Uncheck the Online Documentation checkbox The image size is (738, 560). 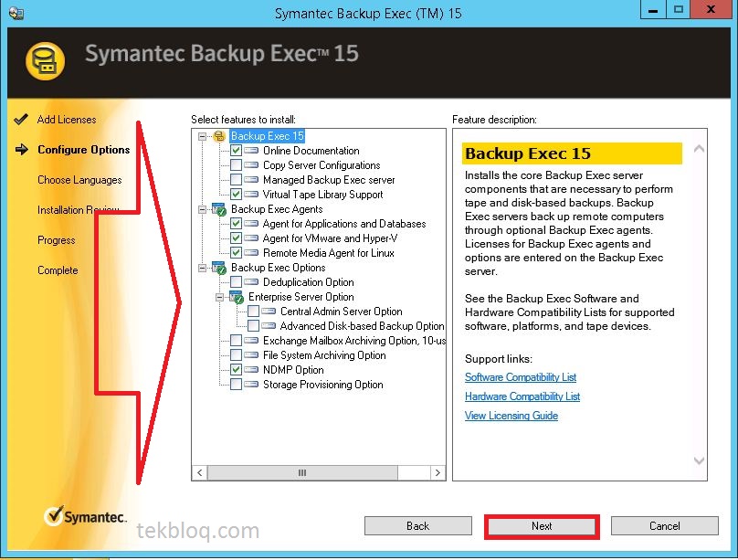point(237,151)
